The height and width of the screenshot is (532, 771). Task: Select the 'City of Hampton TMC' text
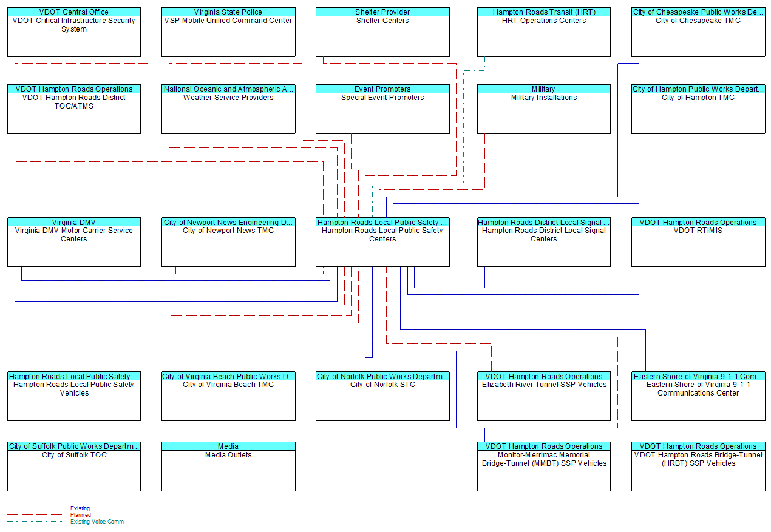(x=698, y=98)
